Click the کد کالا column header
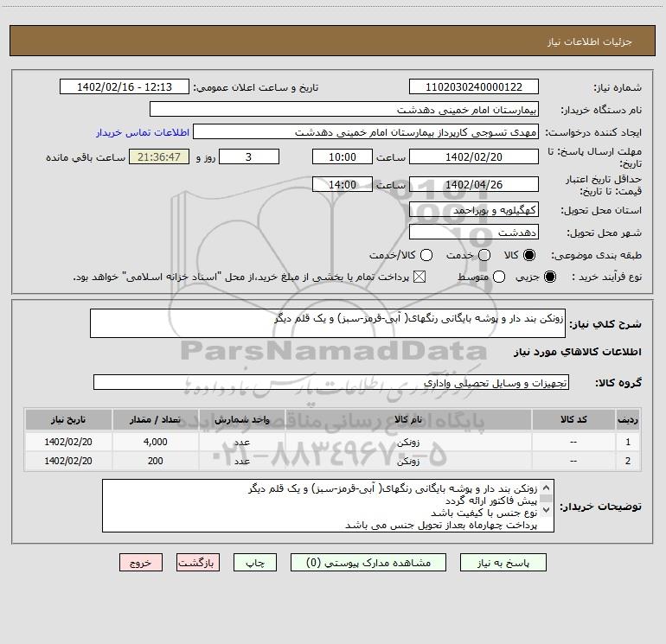Screen dimensions: 666x644 573,419
